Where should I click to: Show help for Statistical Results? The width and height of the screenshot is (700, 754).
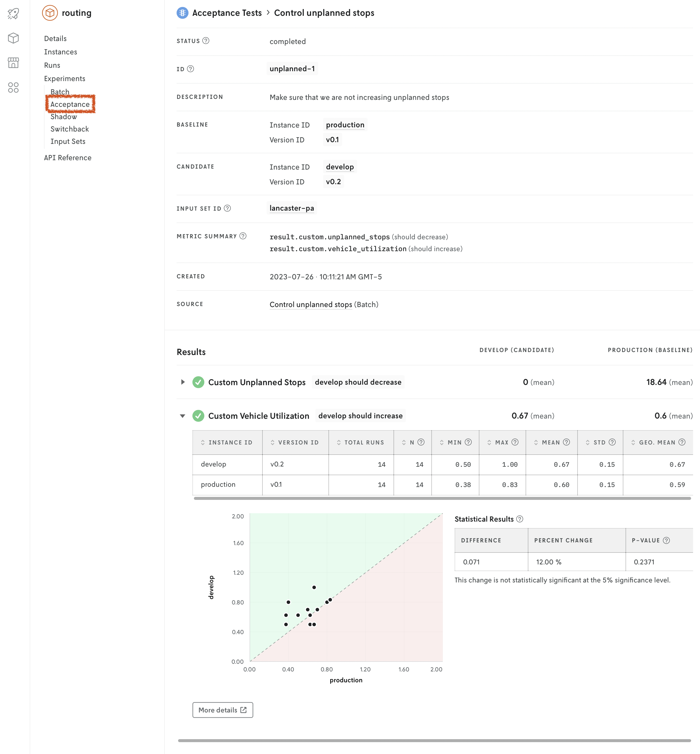(520, 519)
